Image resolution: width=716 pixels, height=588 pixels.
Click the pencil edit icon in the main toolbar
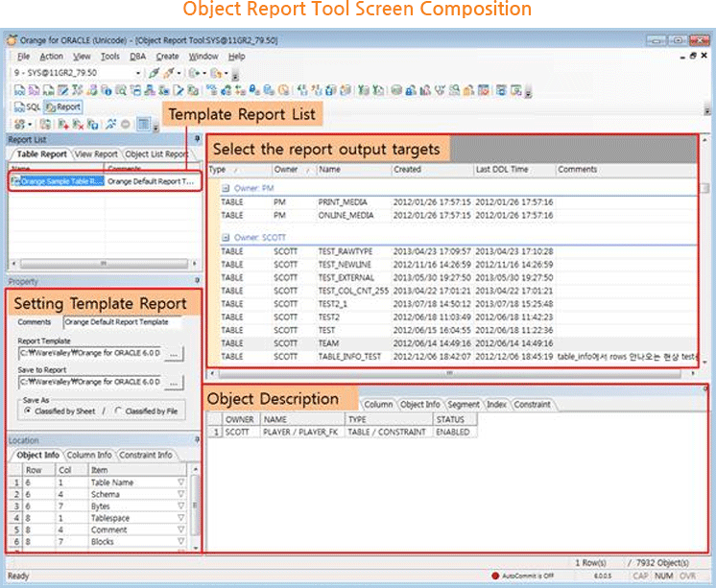click(x=179, y=90)
